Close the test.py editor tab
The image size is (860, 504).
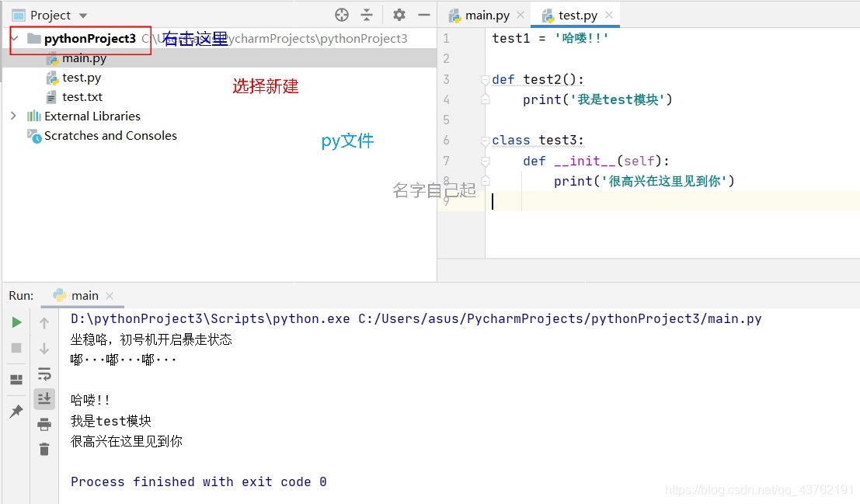609,15
